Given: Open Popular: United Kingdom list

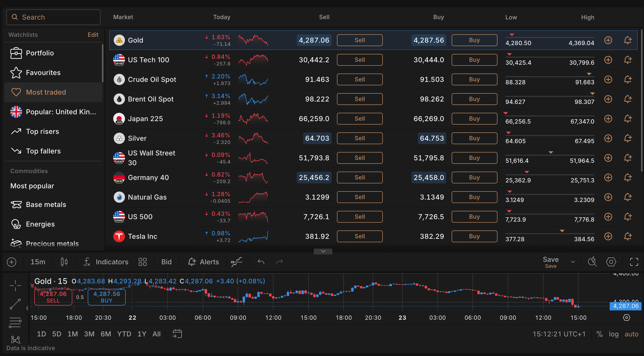Looking at the screenshot, I should click(x=53, y=112).
